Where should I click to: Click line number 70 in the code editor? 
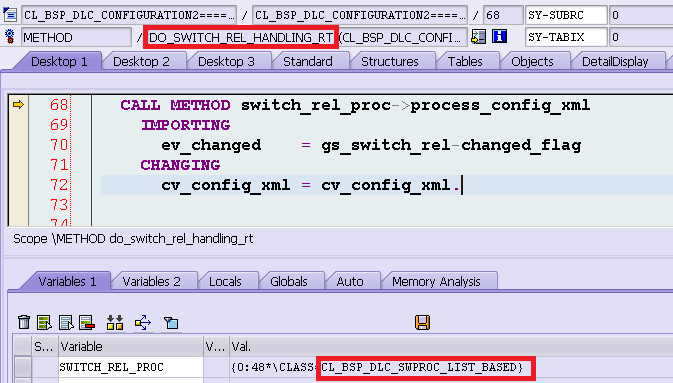pyautogui.click(x=59, y=145)
